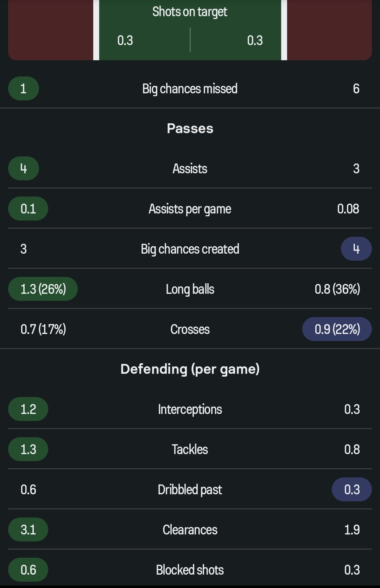Viewport: 380px width, 588px height.
Task: Tap the left 0.3 shots on target value
Action: click(125, 41)
